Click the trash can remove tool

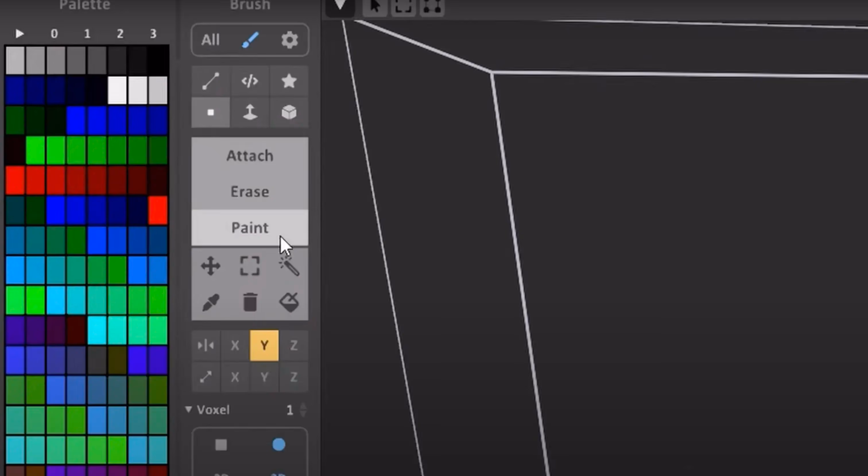coord(250,302)
